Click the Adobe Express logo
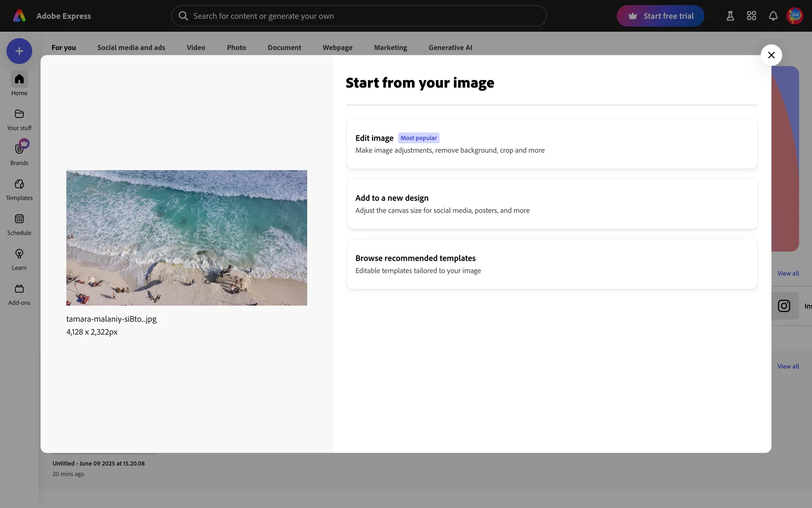This screenshot has width=812, height=508. coord(19,16)
